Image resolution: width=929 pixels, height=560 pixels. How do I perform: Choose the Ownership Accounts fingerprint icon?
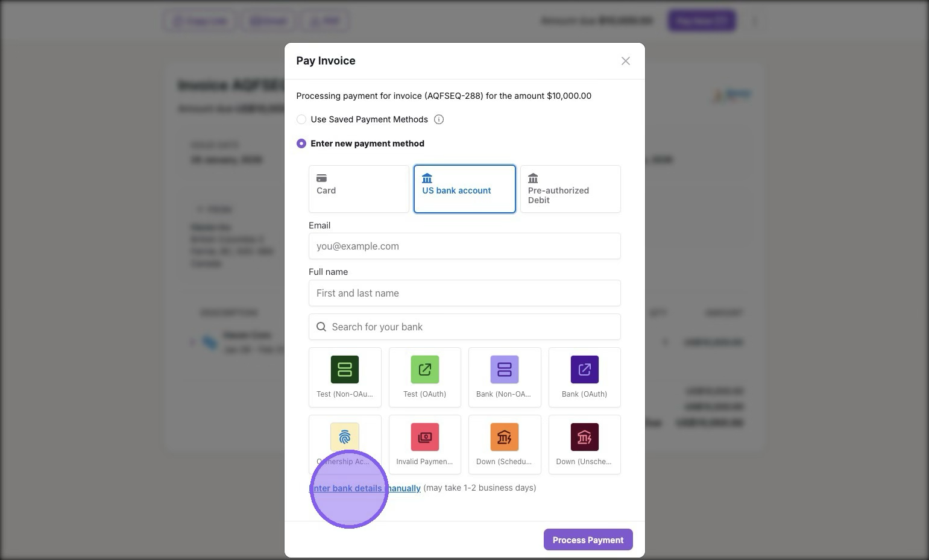click(x=345, y=437)
